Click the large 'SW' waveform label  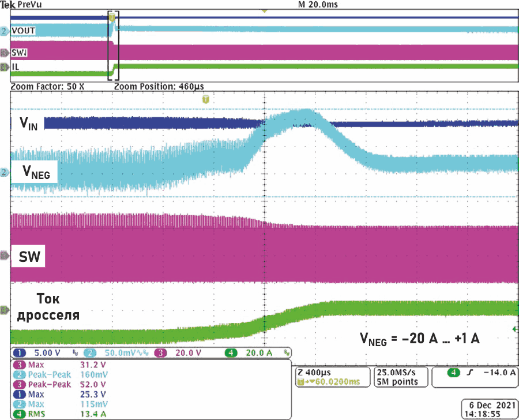click(29, 257)
